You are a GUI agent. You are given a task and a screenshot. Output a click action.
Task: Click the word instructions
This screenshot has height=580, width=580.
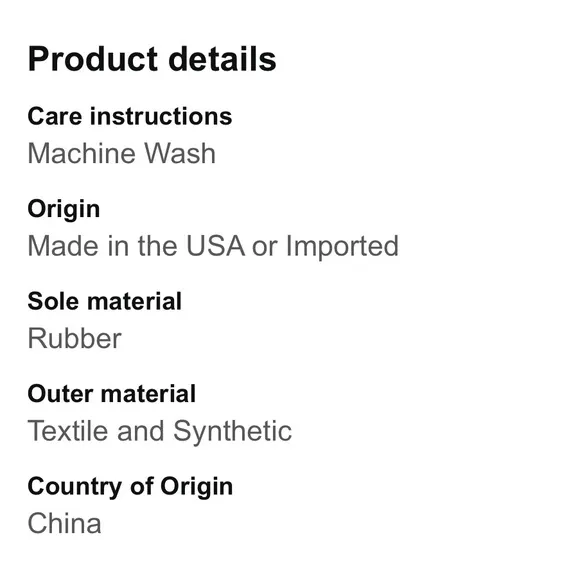[x=161, y=117]
